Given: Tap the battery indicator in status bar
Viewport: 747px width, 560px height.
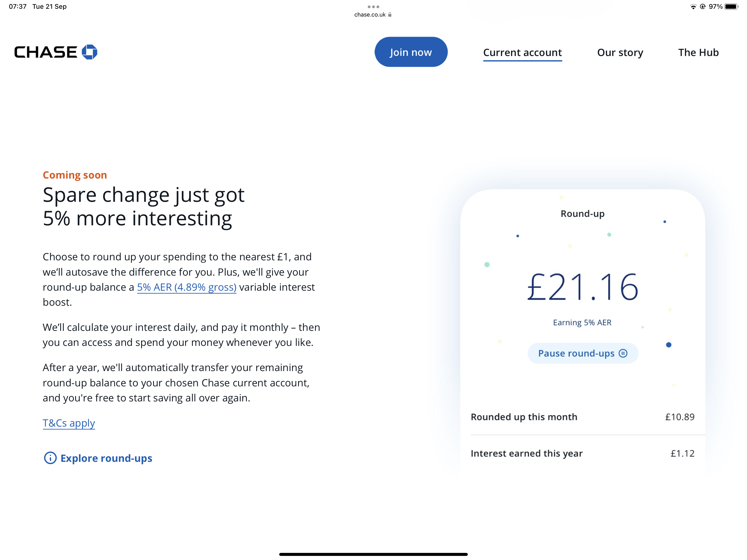Looking at the screenshot, I should (x=731, y=7).
